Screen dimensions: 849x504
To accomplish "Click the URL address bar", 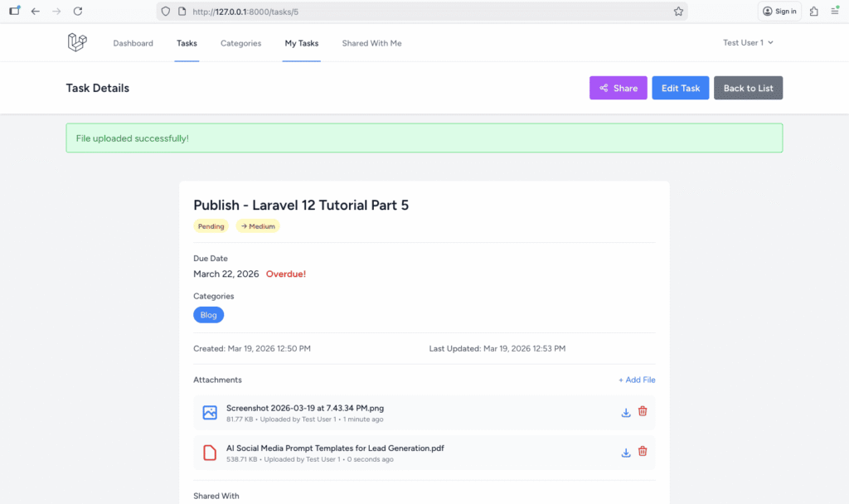I will point(415,12).
